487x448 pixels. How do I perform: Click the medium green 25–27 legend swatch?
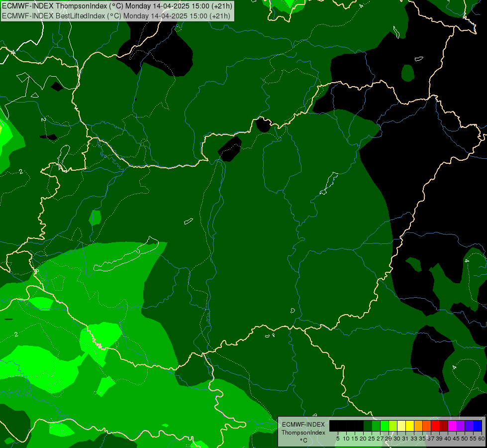[376, 426]
